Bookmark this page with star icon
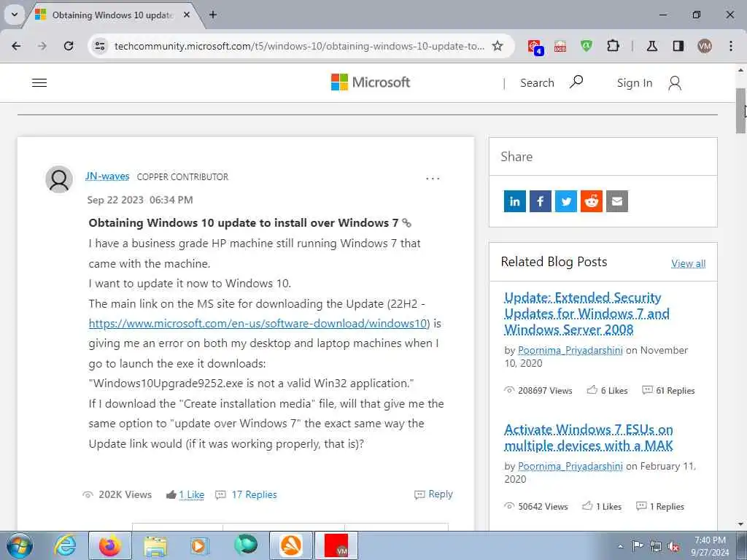The height and width of the screenshot is (560, 747). pos(498,46)
